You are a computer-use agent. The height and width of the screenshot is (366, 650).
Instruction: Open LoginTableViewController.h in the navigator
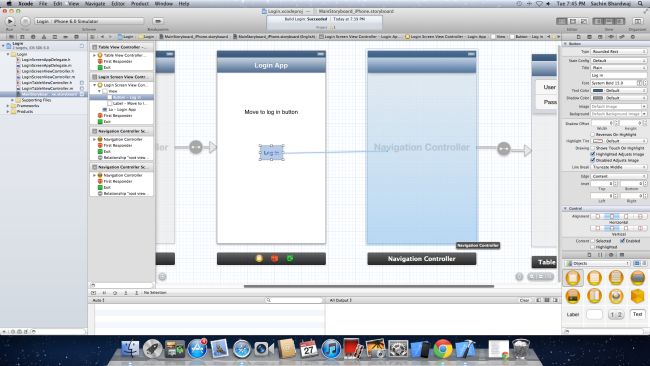tap(47, 82)
